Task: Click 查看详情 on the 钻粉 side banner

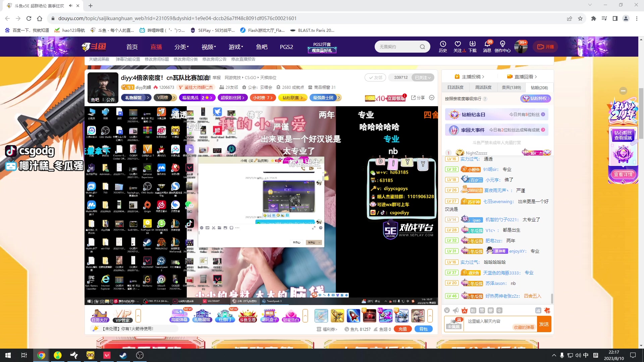Action: point(623,174)
